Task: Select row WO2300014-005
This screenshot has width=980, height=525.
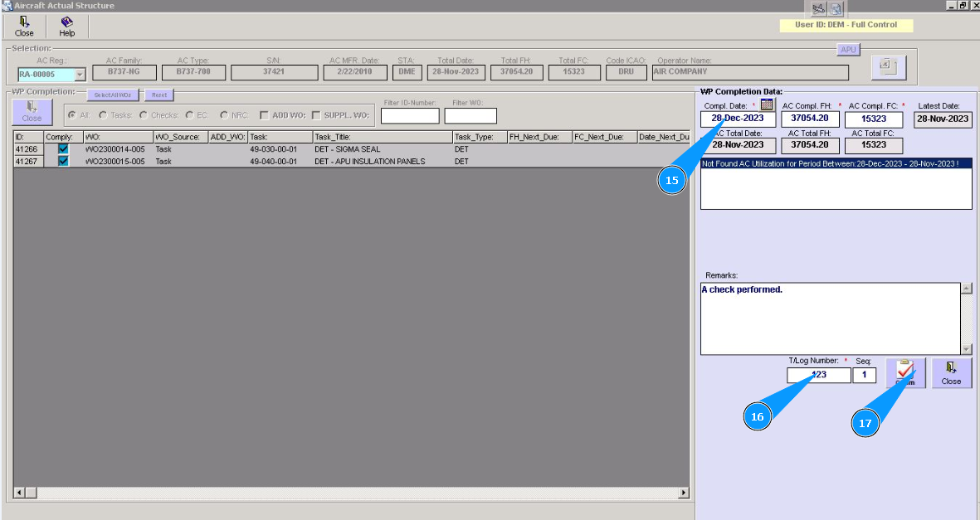Action: click(351, 148)
